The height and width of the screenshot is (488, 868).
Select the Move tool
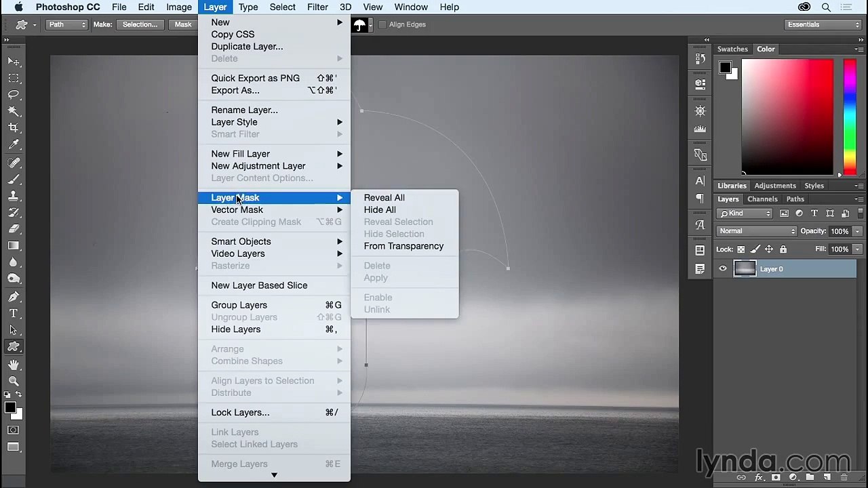[14, 61]
